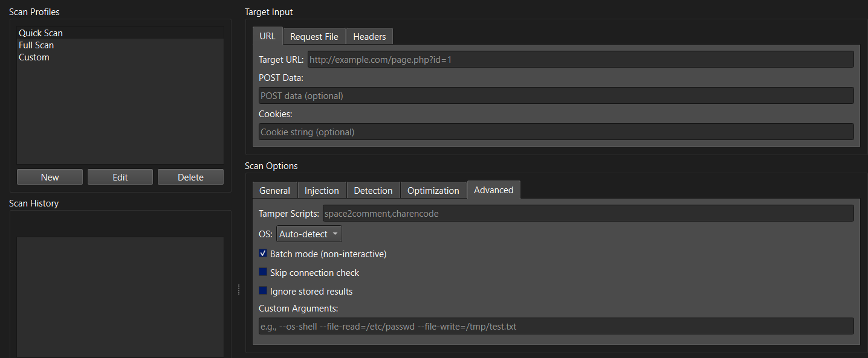
Task: Select the Full Scan profile
Action: click(36, 45)
